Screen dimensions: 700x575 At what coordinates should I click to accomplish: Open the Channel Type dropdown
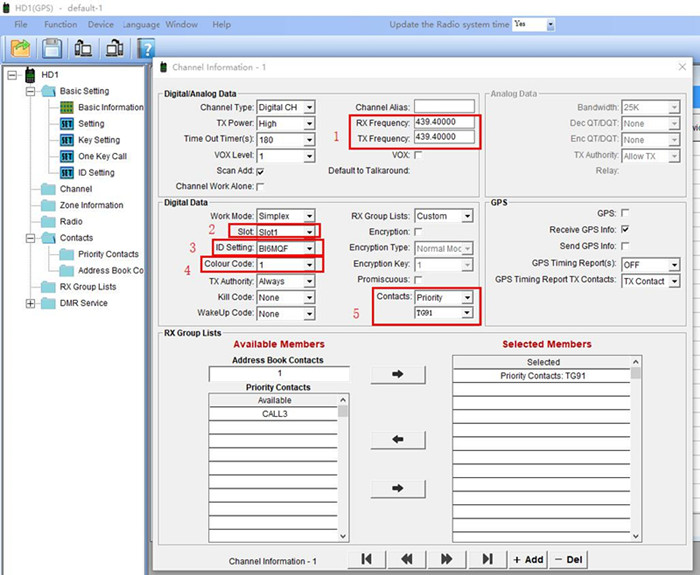309,107
